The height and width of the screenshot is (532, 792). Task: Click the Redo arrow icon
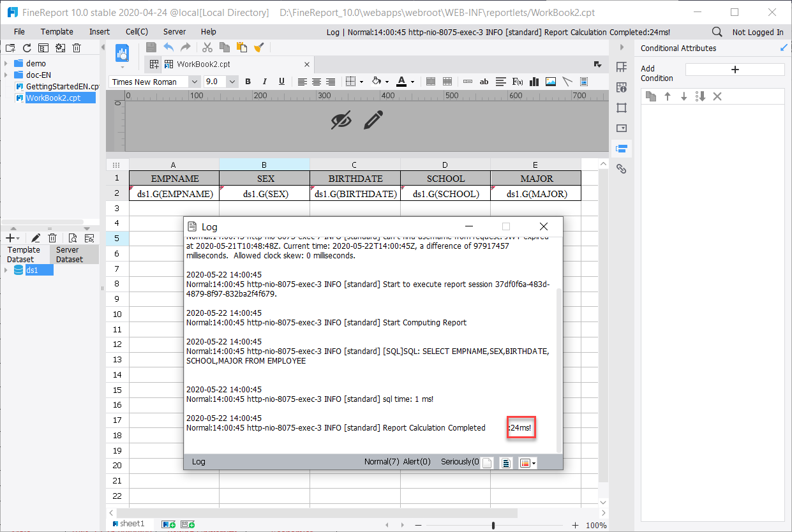[x=186, y=47]
